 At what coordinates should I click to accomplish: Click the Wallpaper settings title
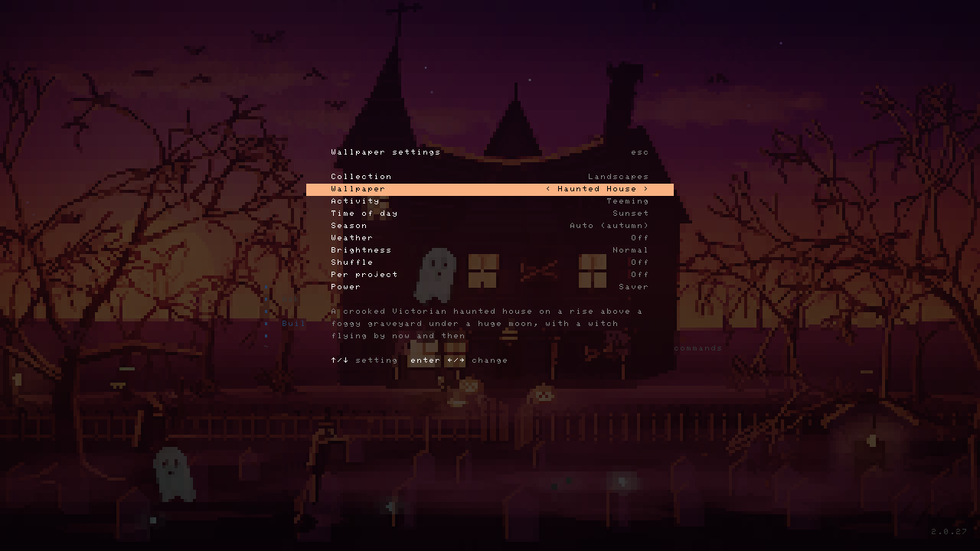click(386, 152)
